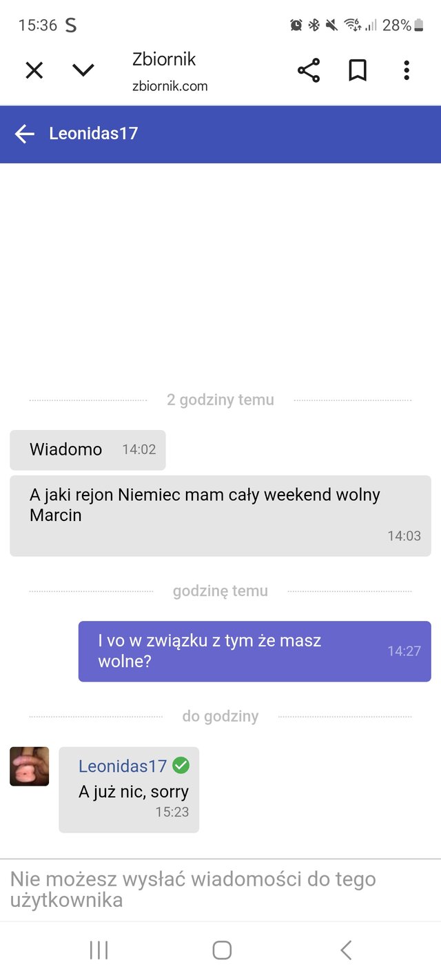Viewport: 441px width, 980px height.
Task: Close the browser tab with X icon
Action: [x=34, y=70]
